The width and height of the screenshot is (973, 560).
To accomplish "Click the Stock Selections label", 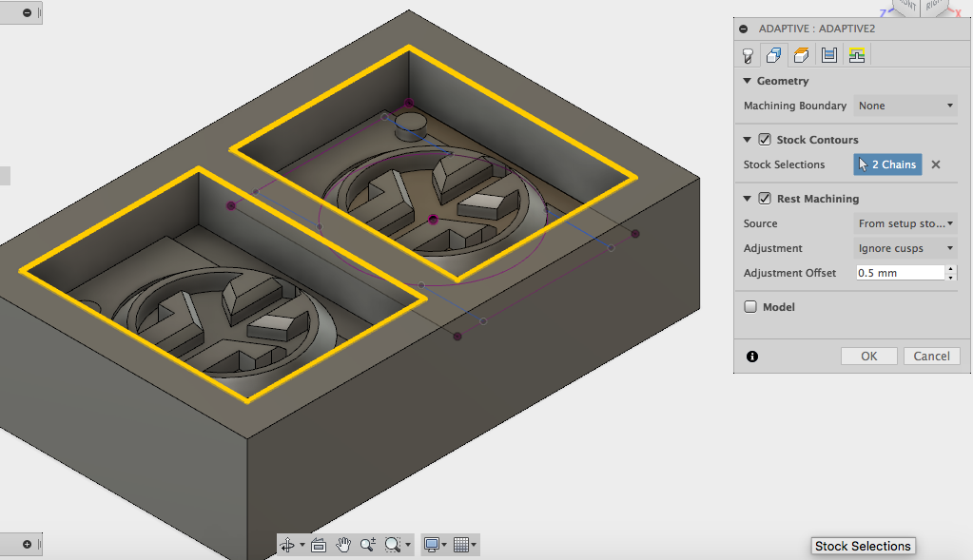I will (x=784, y=164).
